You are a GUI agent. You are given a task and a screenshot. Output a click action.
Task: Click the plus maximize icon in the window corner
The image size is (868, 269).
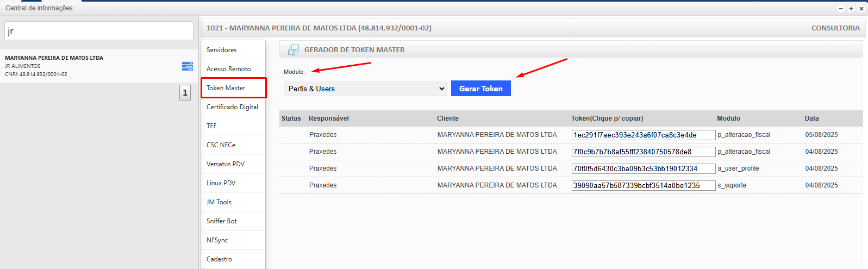(851, 9)
